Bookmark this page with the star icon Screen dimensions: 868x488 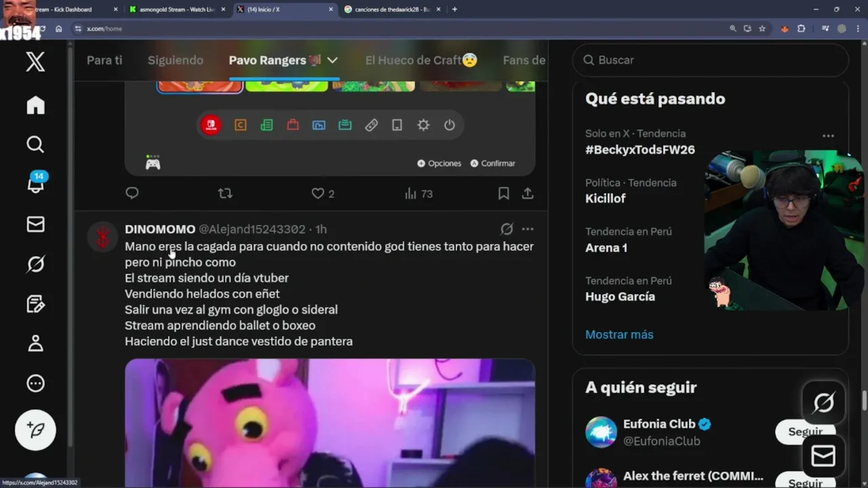(762, 28)
